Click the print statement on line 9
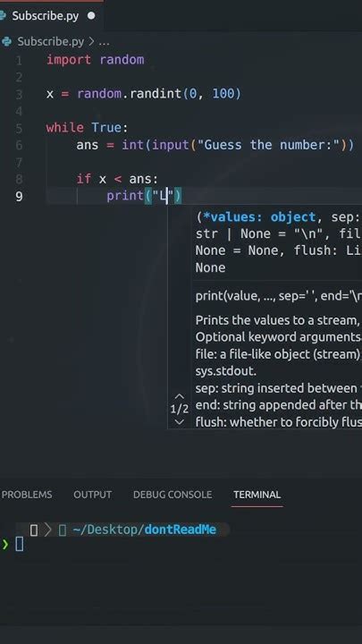Viewport: 362px width, 644px height. coord(144,196)
